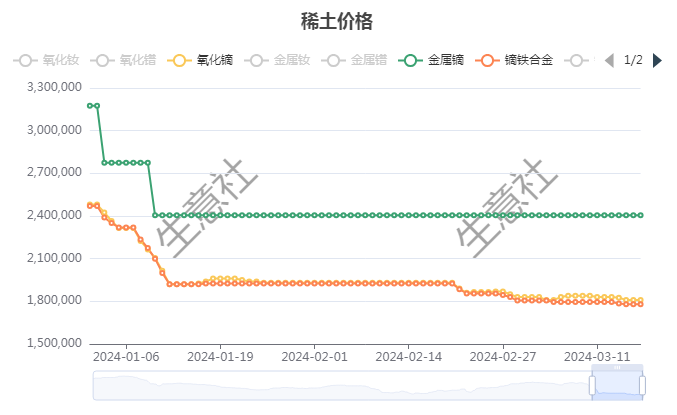677x415 pixels.
Task: Click the left data zoom handle
Action: pyautogui.click(x=593, y=385)
